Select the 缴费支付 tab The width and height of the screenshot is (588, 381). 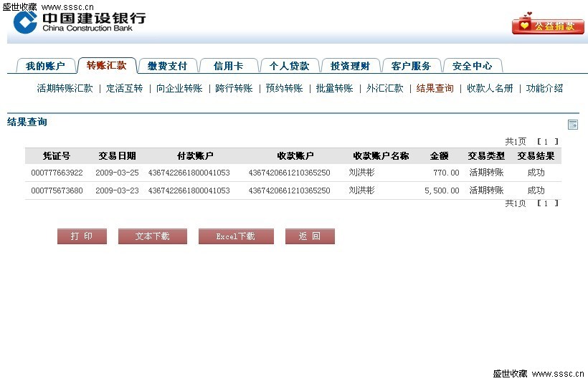pos(167,66)
